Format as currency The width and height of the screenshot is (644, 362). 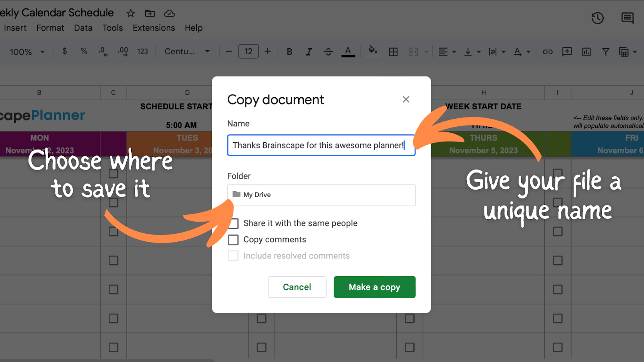tap(64, 51)
